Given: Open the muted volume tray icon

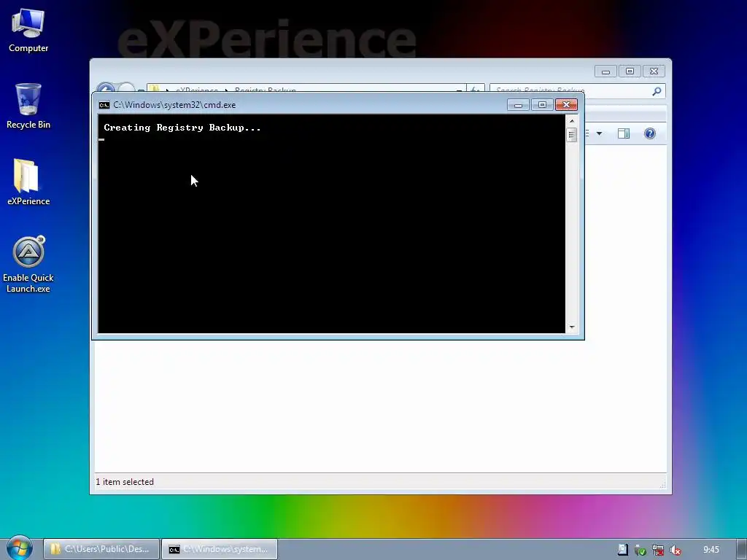Looking at the screenshot, I should [676, 550].
